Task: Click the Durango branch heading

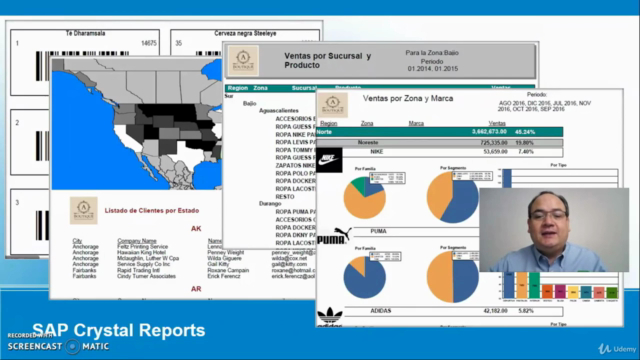Action: click(270, 203)
